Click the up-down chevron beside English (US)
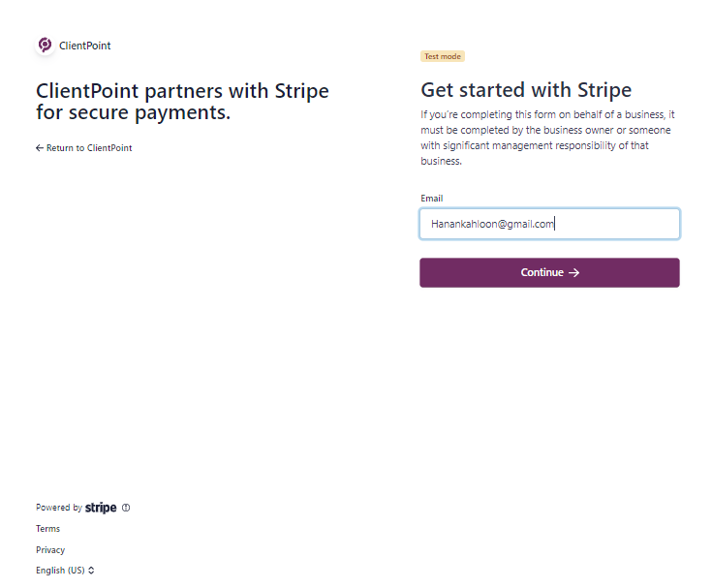Screen dimensions: 712x588 91,571
